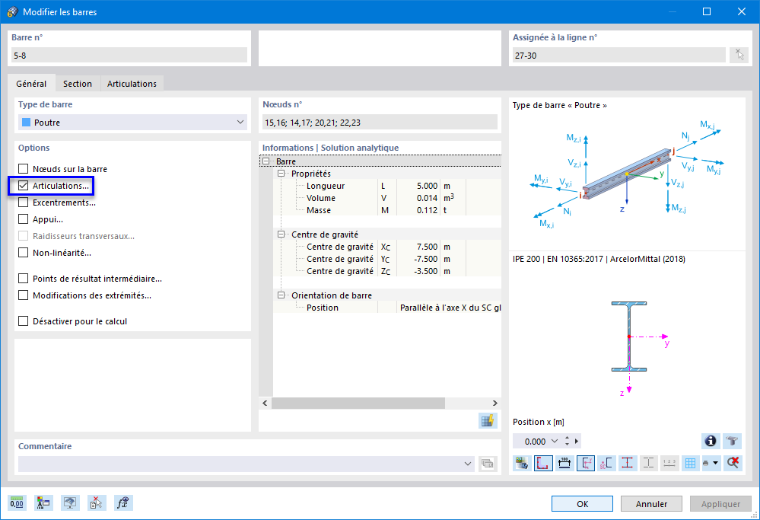Click the comment library icon beside Commentaire field
The width and height of the screenshot is (760, 520).
(488, 464)
